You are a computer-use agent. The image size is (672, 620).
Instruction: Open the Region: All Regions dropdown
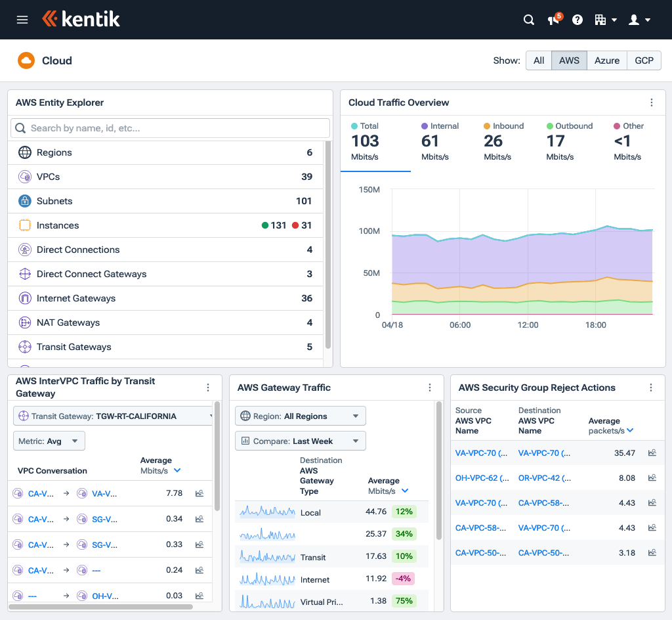pos(300,416)
